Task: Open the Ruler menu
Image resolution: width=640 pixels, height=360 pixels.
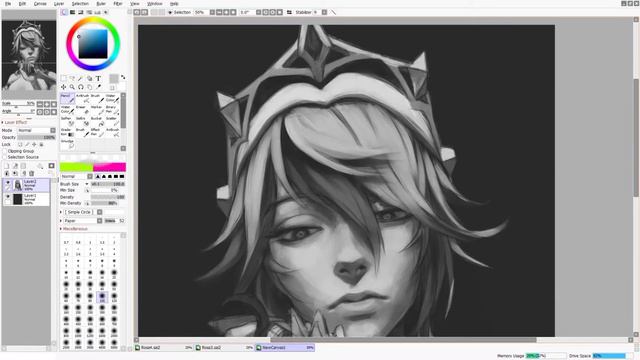Action: pyautogui.click(x=101, y=4)
